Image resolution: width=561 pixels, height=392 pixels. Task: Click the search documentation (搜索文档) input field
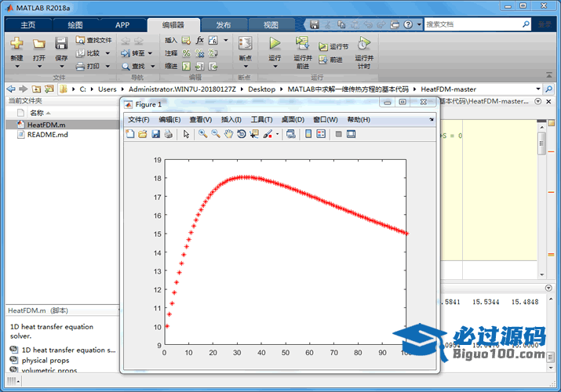[473, 24]
